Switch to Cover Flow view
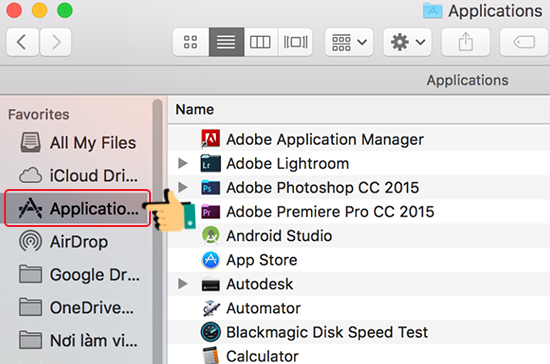The width and height of the screenshot is (550, 364). pos(295,42)
